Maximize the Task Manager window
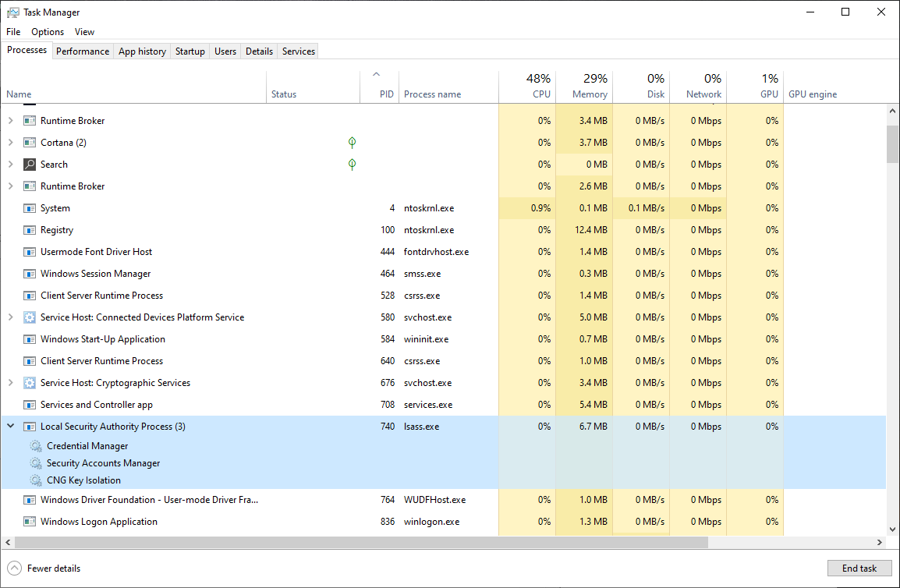The height and width of the screenshot is (588, 900). pos(845,12)
